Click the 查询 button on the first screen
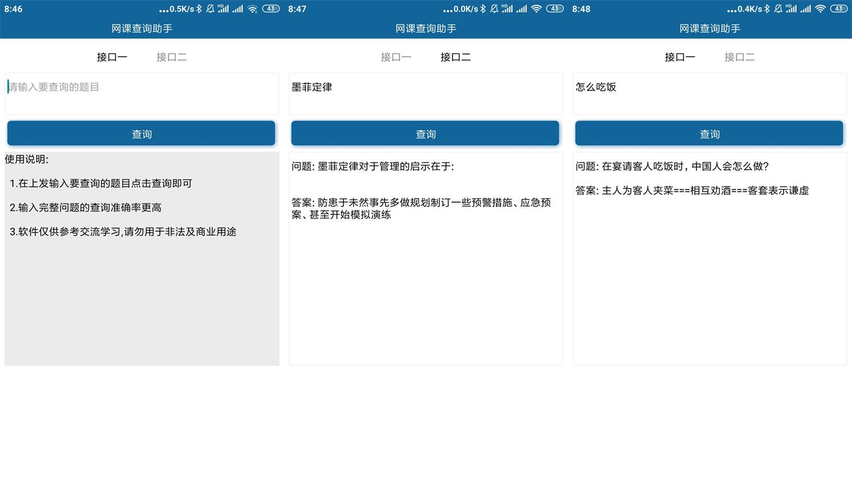This screenshot has width=852, height=504. pyautogui.click(x=141, y=133)
